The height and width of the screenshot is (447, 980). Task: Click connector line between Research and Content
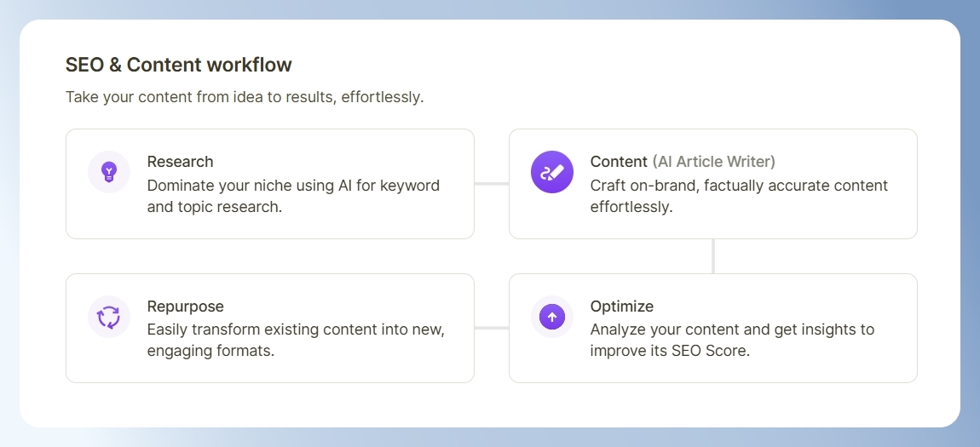[491, 184]
